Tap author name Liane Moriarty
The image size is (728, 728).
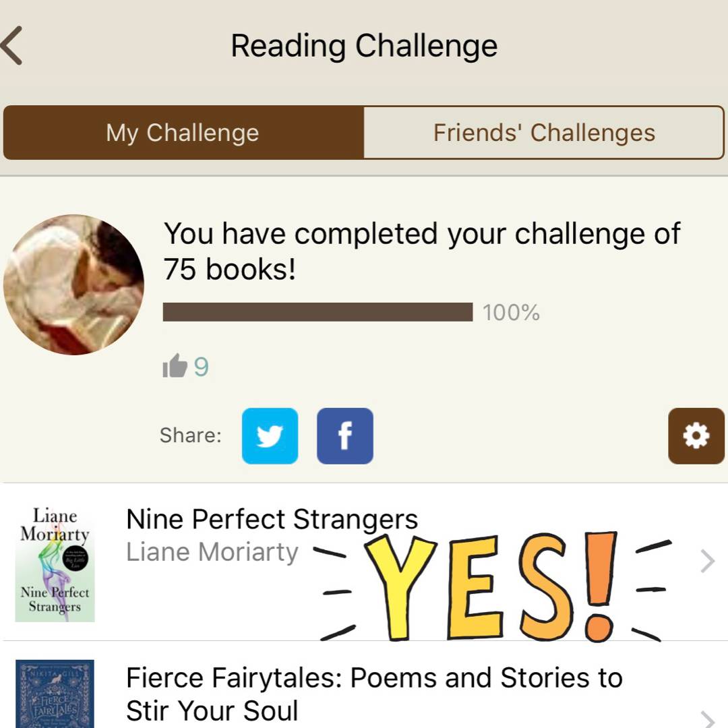pyautogui.click(x=212, y=553)
